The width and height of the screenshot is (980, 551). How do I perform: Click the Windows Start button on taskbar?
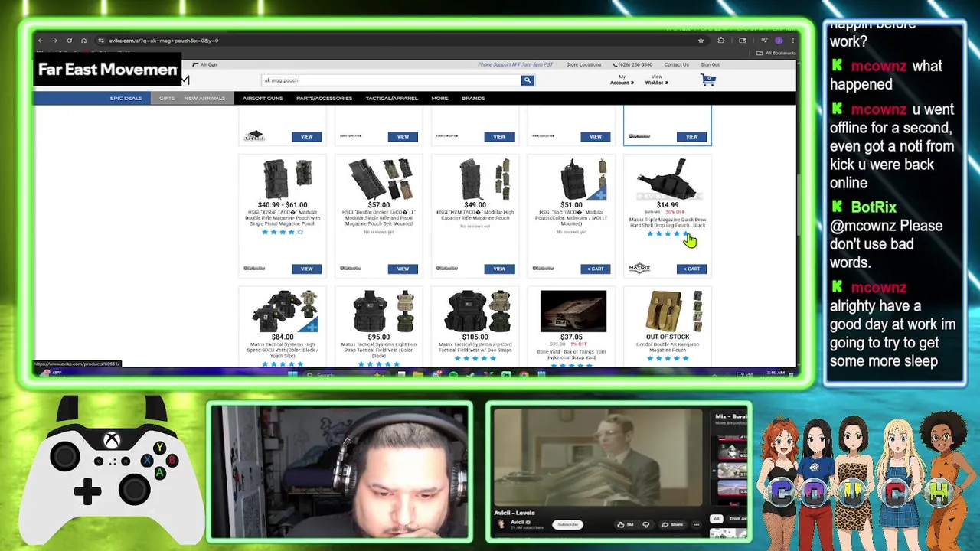pos(292,375)
